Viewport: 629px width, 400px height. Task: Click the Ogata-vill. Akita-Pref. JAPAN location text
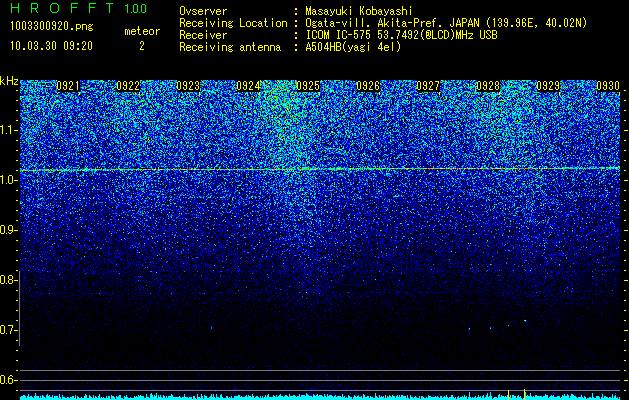coord(446,23)
